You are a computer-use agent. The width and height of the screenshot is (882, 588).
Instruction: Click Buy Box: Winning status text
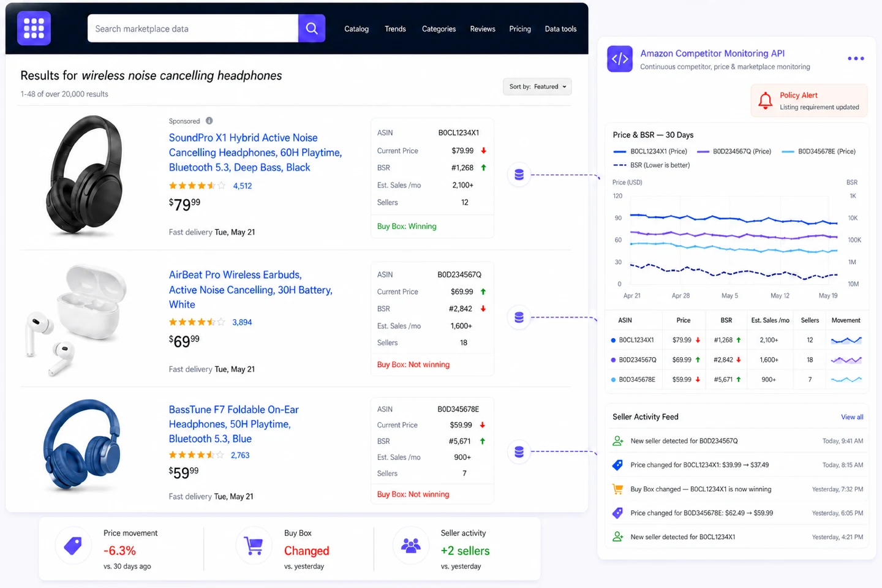(407, 227)
